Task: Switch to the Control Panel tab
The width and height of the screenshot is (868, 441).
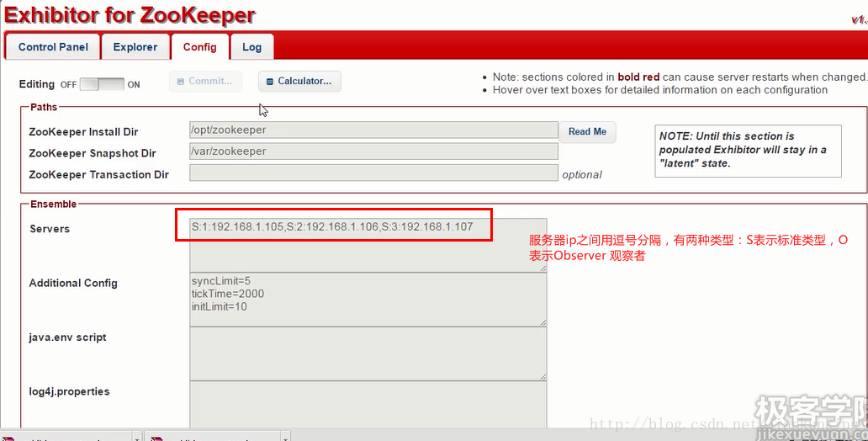Action: coord(53,47)
